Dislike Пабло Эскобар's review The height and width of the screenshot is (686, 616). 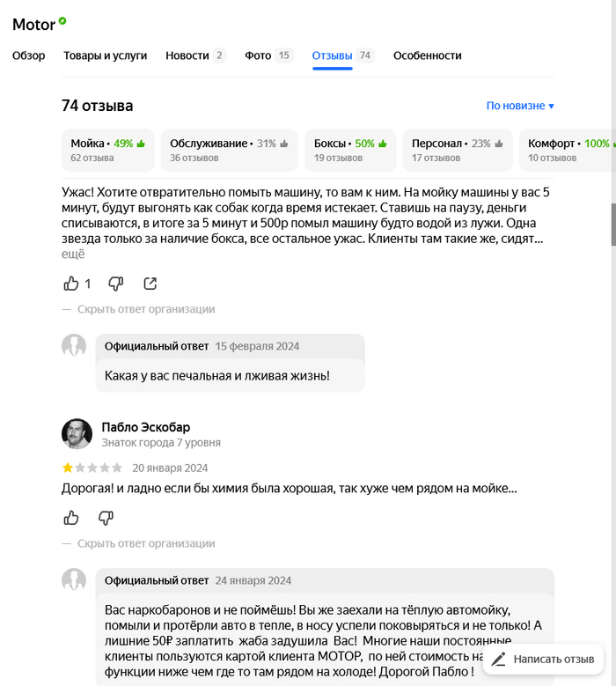(106, 518)
